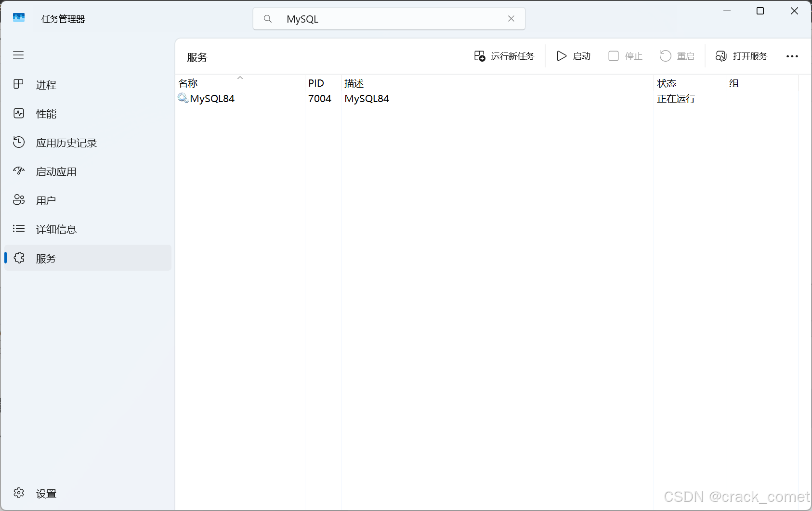Open Settings (设置) at bottom of sidebar
Screen dimensions: 812x511
(88, 493)
